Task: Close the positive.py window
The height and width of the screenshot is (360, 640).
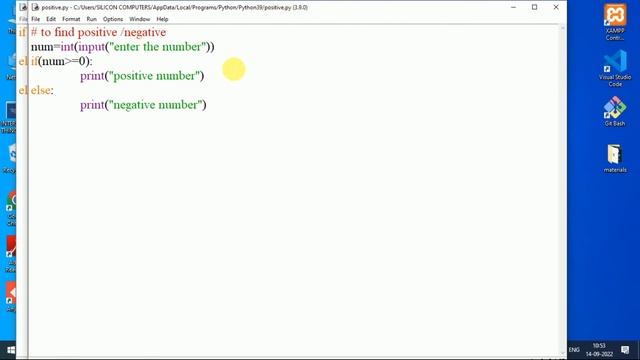Action: 556,7
